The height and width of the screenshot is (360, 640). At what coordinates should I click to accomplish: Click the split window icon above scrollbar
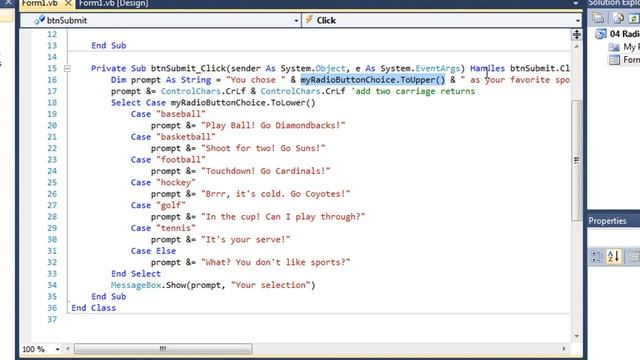[576, 34]
